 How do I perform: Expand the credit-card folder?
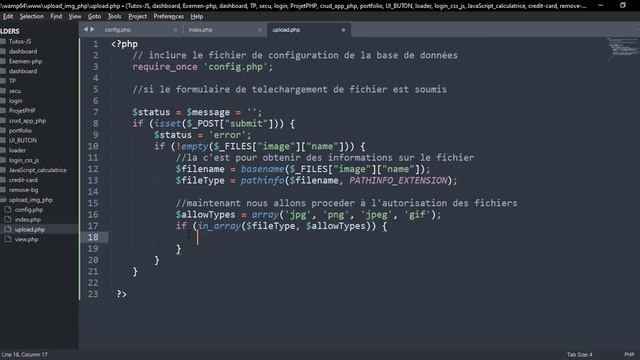(23, 180)
